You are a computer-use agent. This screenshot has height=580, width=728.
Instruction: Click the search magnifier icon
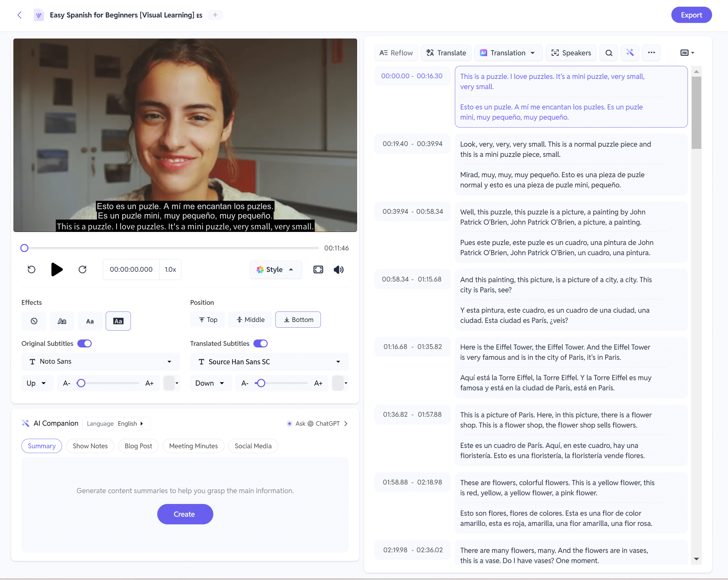click(608, 52)
